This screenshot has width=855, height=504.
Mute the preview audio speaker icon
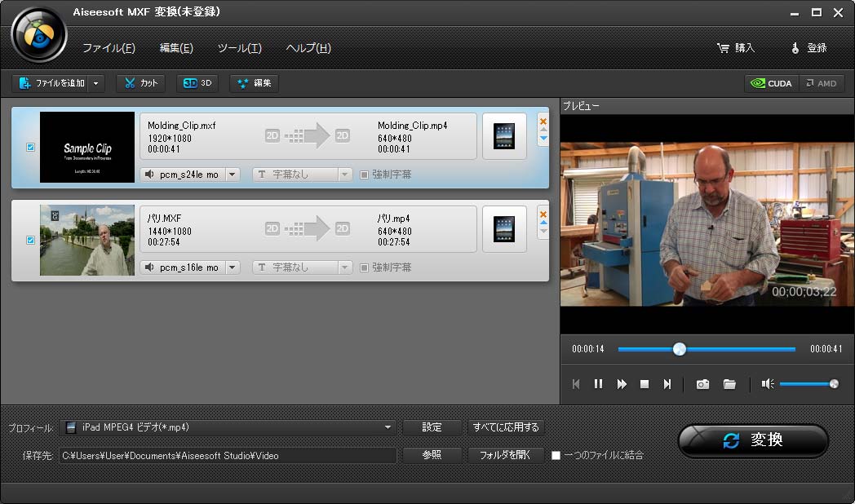point(767,384)
